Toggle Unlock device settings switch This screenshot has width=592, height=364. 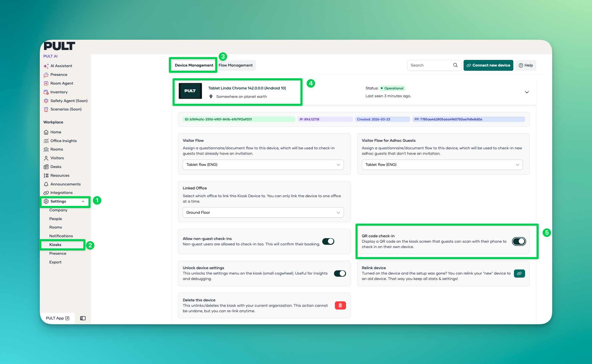[x=340, y=273]
